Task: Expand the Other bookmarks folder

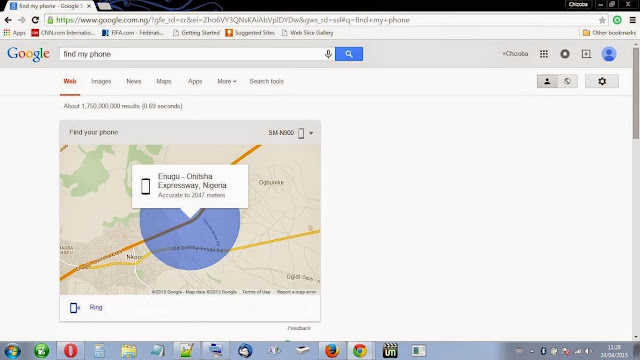Action: [x=609, y=33]
